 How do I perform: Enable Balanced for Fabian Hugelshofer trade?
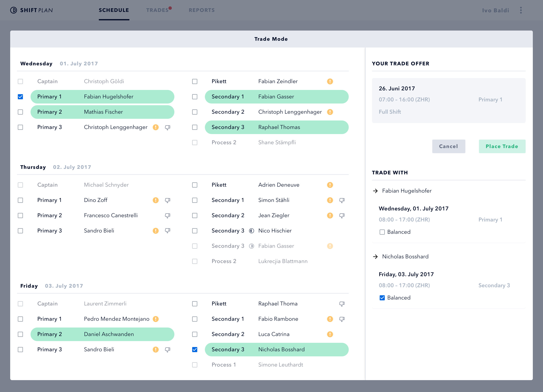click(382, 232)
